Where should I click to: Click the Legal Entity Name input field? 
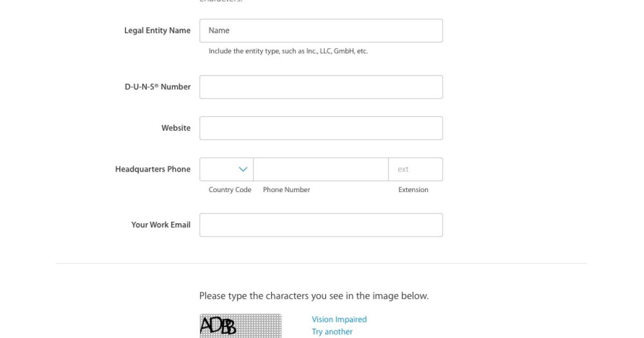[x=321, y=31]
